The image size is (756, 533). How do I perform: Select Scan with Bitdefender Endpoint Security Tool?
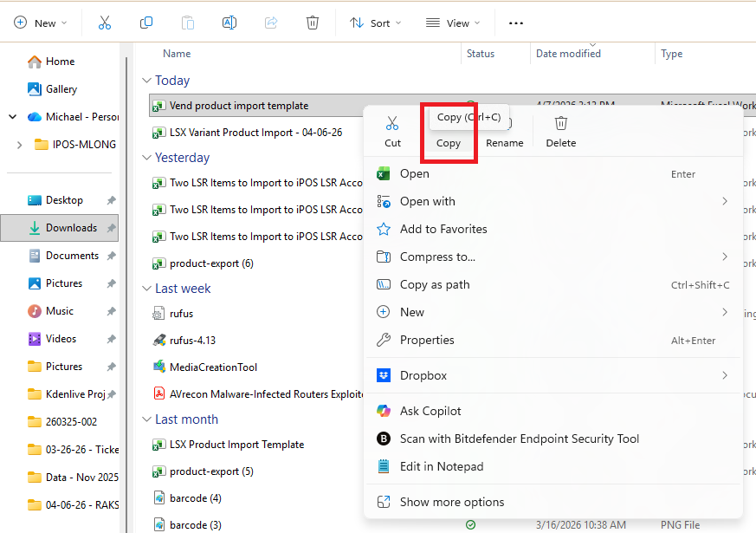[x=552, y=439]
